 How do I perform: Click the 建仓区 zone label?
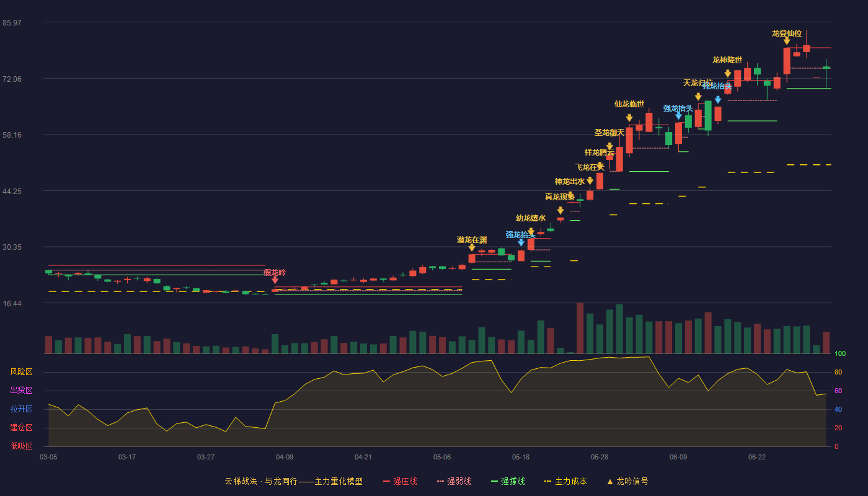click(x=21, y=428)
